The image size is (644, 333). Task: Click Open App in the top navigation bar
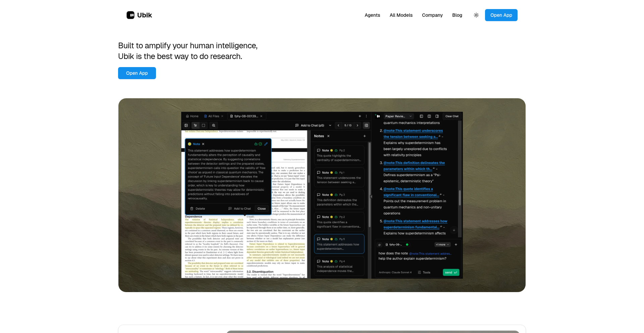[x=501, y=15]
